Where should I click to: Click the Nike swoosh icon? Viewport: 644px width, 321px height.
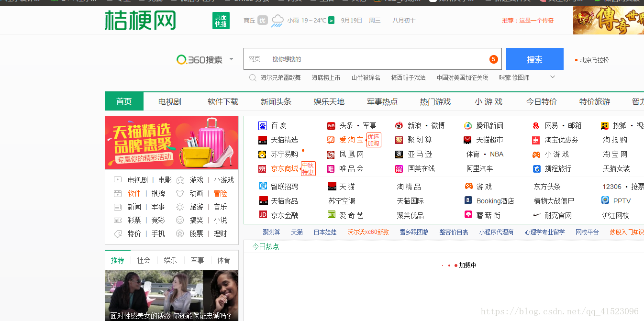pyautogui.click(x=537, y=215)
